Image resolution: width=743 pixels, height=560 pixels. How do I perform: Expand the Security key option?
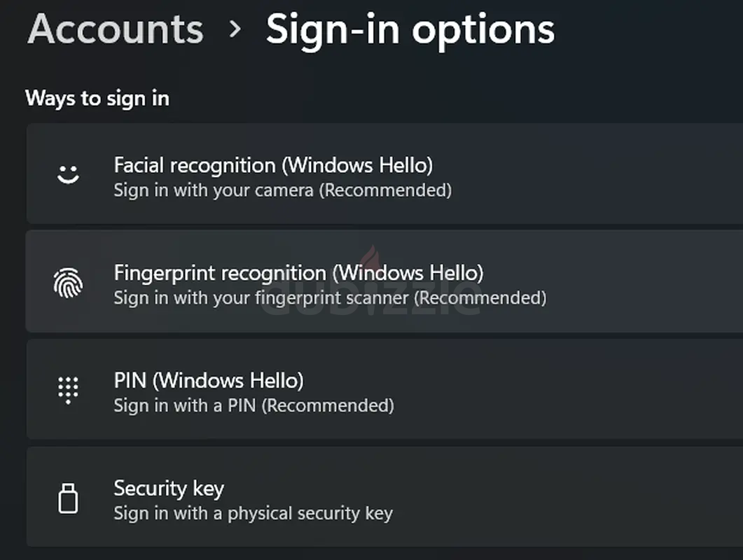pyautogui.click(x=384, y=496)
